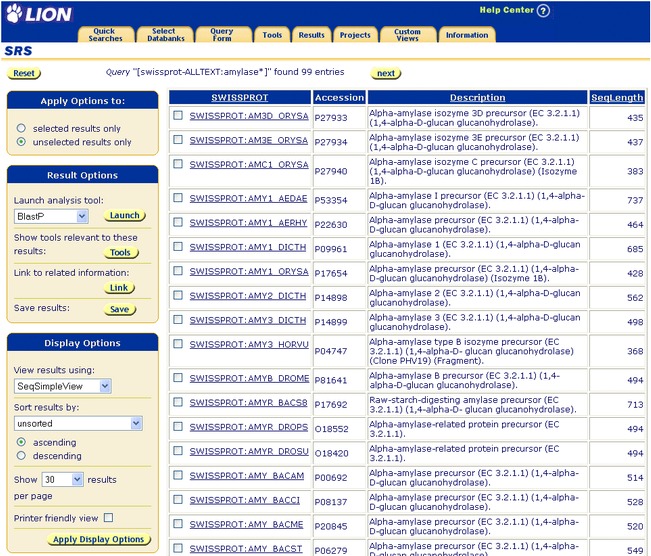Check the AMY3_DICTH entry box
Screen dimensions: 651x556
pyautogui.click(x=178, y=319)
